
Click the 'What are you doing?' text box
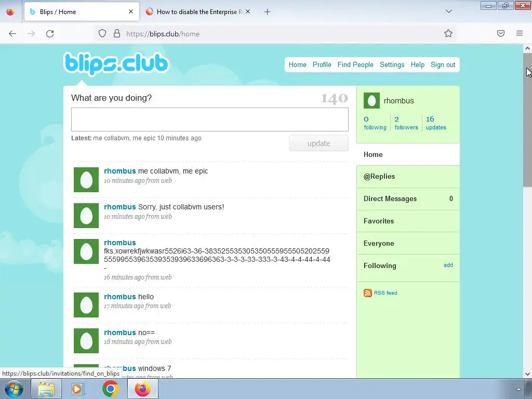tap(210, 119)
